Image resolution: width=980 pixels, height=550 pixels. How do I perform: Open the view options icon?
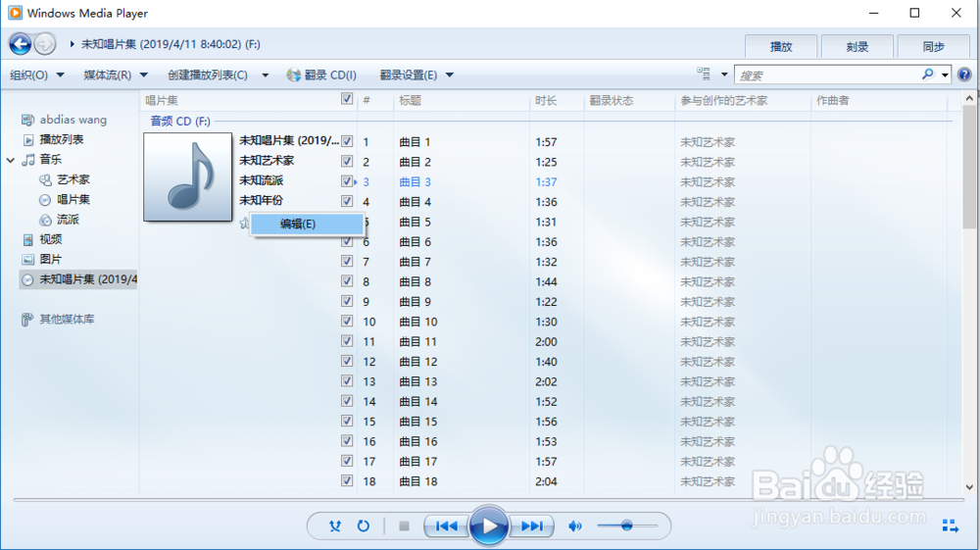(704, 75)
